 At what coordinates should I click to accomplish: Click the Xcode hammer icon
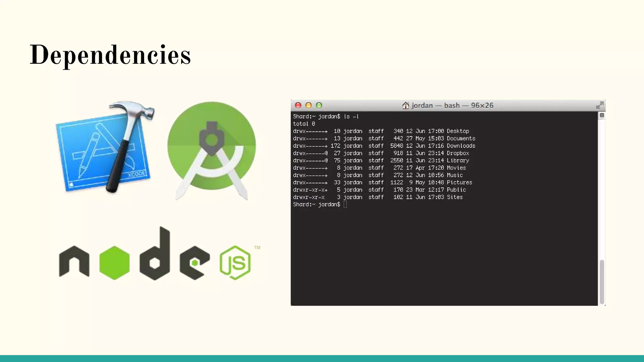tap(105, 147)
